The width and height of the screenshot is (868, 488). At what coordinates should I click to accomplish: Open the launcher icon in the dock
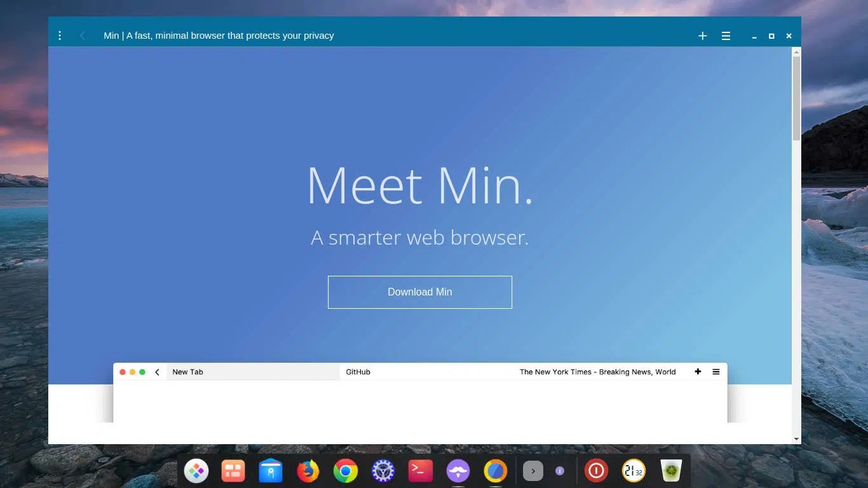tap(196, 471)
